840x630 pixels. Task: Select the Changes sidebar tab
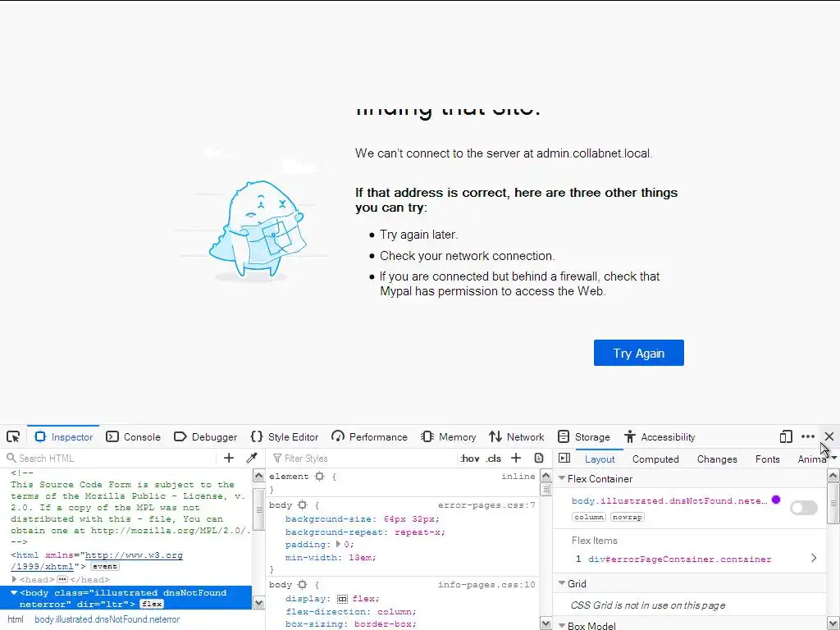tap(717, 459)
